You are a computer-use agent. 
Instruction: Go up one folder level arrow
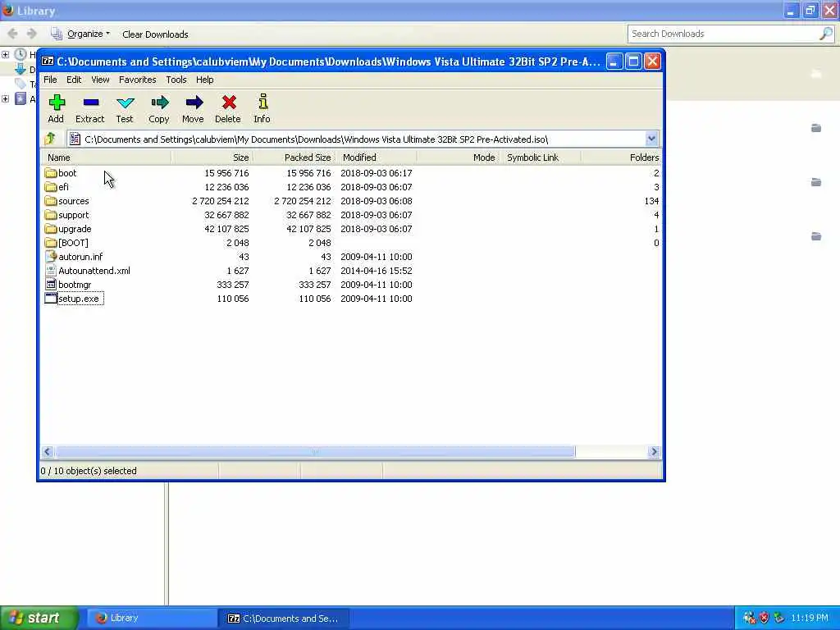[x=50, y=139]
